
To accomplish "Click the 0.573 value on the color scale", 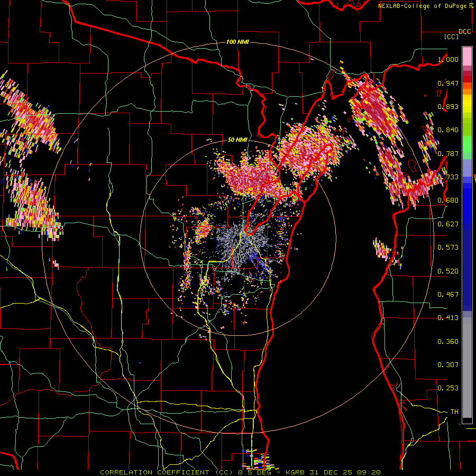I will click(x=448, y=248).
